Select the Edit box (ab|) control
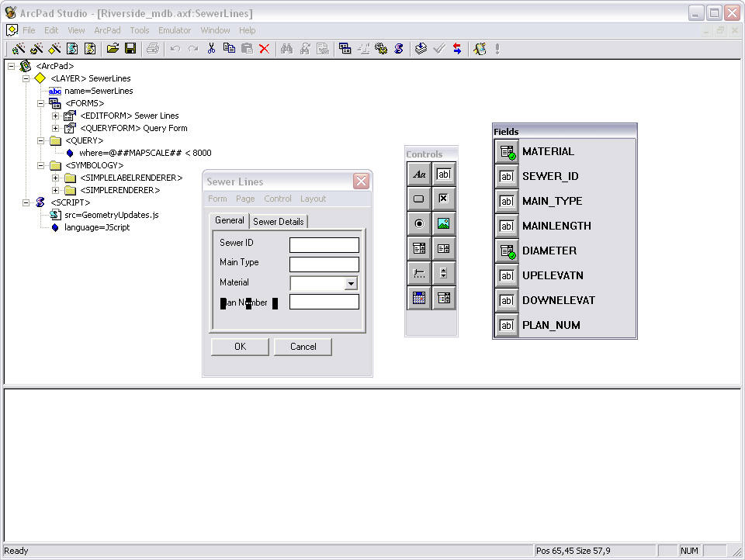The image size is (745, 560). coord(444,175)
